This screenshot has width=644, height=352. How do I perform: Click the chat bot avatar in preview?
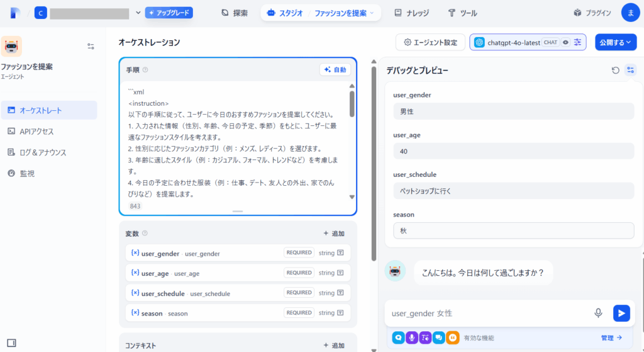[x=395, y=271]
